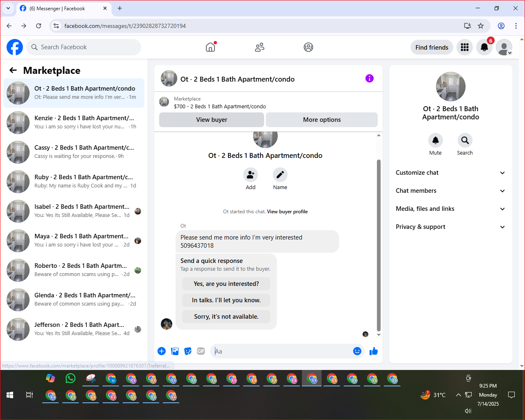Open Chrome profile icon
Image resolution: width=525 pixels, height=420 pixels.
501,26
